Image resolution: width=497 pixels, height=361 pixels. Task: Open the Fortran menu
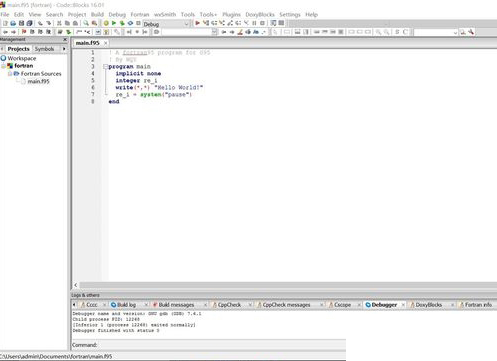[140, 14]
